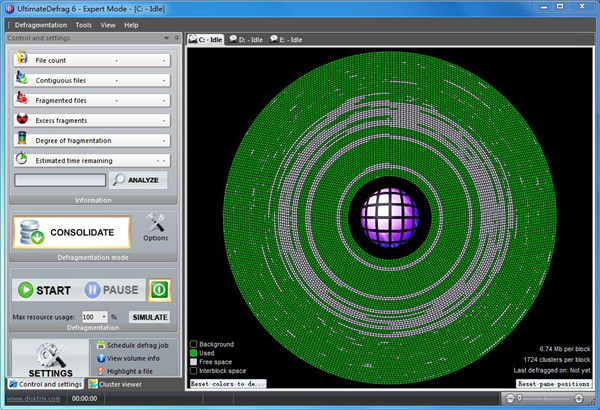Click the Options wrench icon
This screenshot has width=600, height=410.
pos(155,222)
